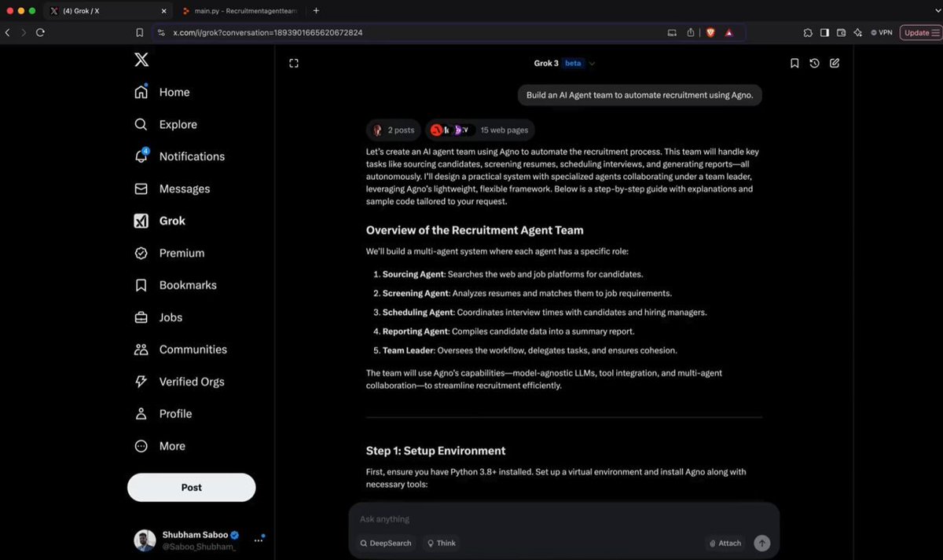943x560 pixels.
Task: Click the Attach button
Action: (725, 543)
